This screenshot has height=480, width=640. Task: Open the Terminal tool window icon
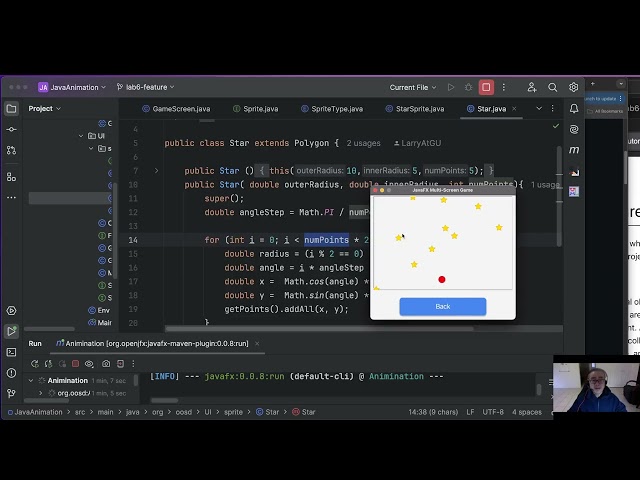coord(11,352)
